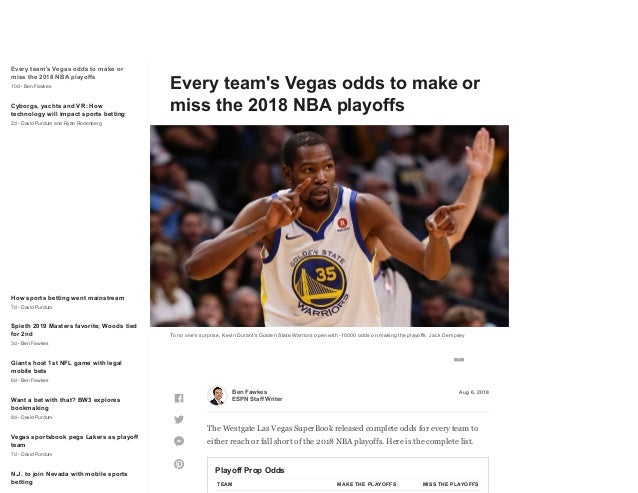This screenshot has height=493, width=638.
Task: Click 'ESPN Staff Writer' text
Action: click(257, 399)
